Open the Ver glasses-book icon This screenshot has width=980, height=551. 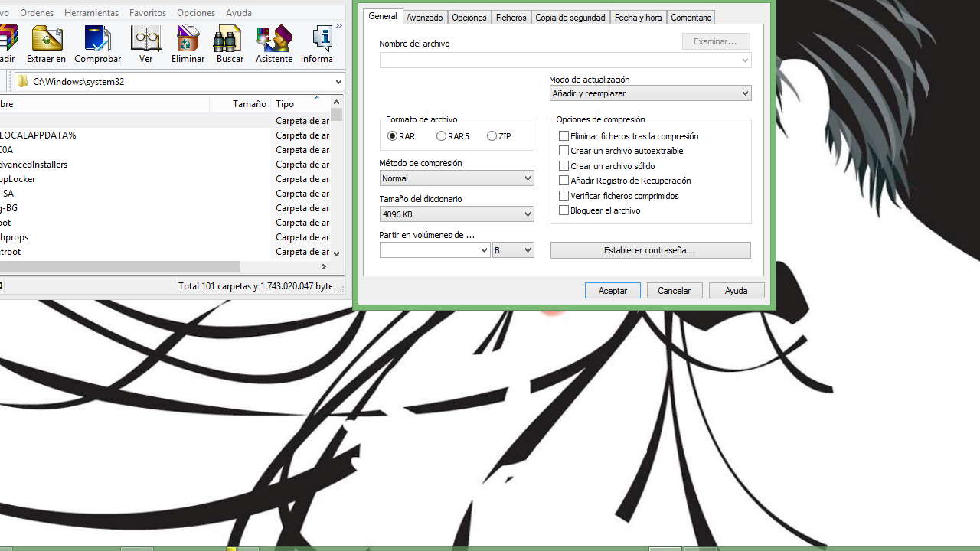pos(145,44)
